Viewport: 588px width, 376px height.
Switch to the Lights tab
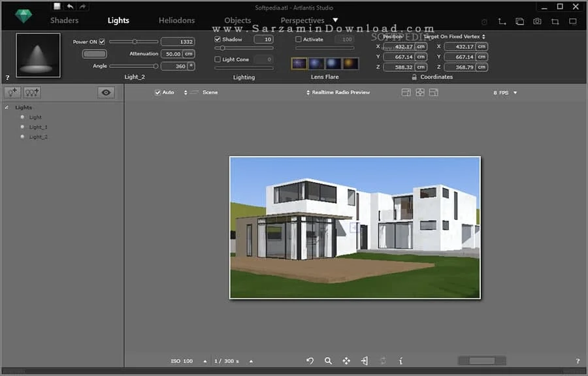118,20
